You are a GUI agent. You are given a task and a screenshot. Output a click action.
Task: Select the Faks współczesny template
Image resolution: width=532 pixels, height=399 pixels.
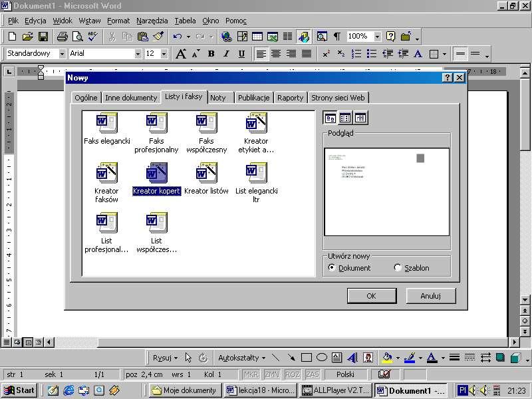(206, 133)
